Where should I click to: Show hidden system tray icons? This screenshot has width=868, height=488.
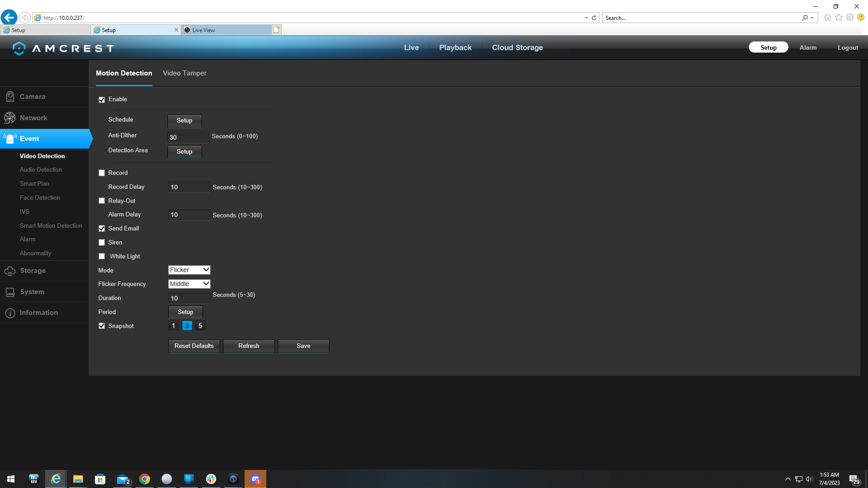coord(788,479)
